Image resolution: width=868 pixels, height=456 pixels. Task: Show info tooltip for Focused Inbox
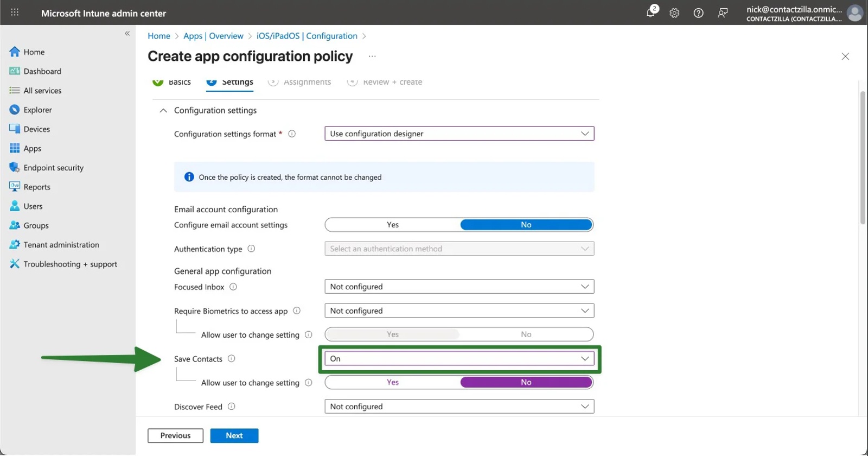click(233, 287)
